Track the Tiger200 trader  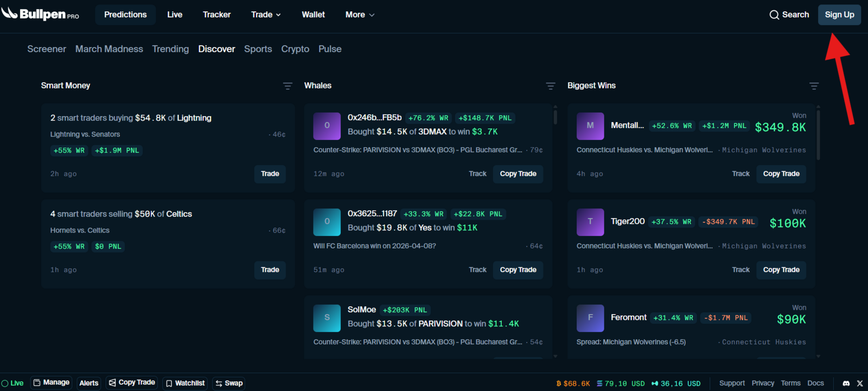click(x=741, y=270)
